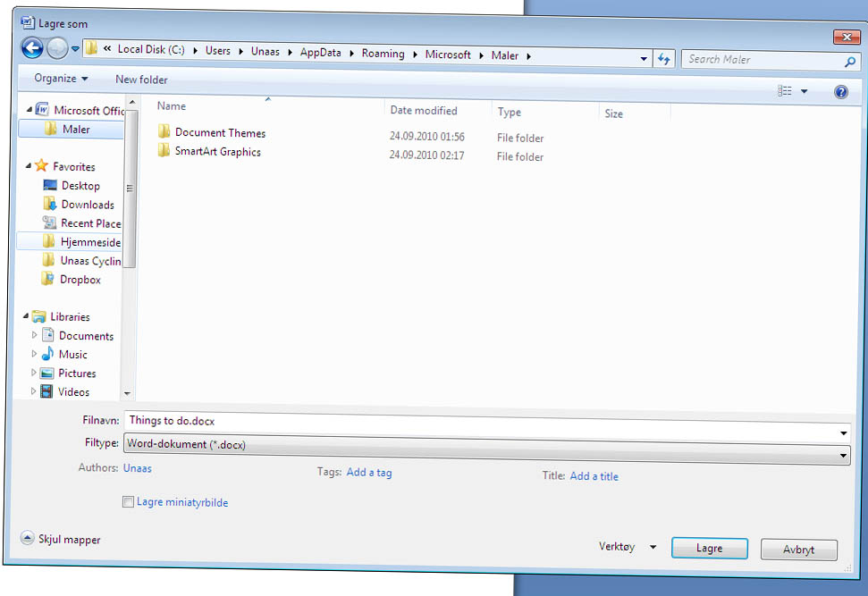The image size is (868, 596).
Task: Click the change view icon
Action: 784,91
